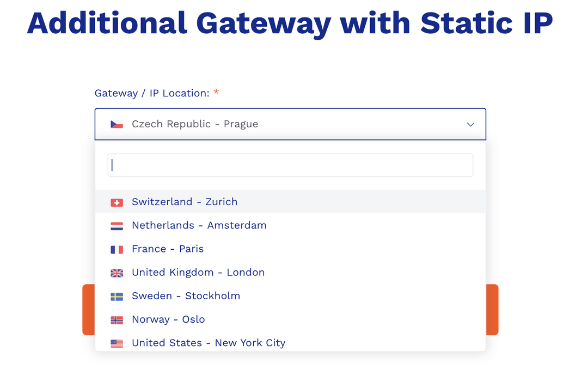Collapse the Gateway location dropdown chevron
The image size is (588, 376).
tap(470, 124)
